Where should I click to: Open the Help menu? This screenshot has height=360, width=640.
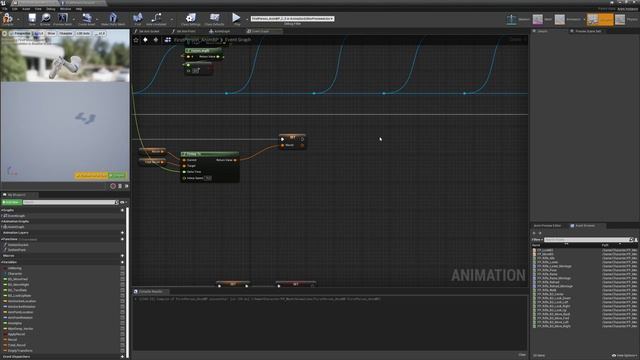[79, 9]
